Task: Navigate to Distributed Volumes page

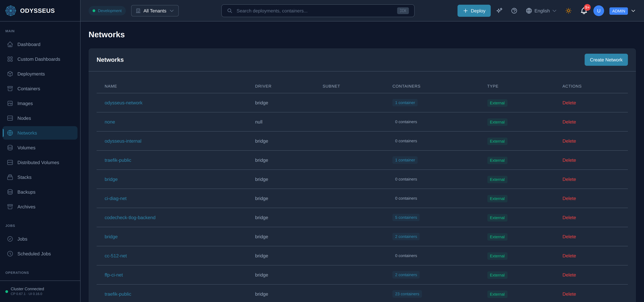Action: tap(40, 162)
